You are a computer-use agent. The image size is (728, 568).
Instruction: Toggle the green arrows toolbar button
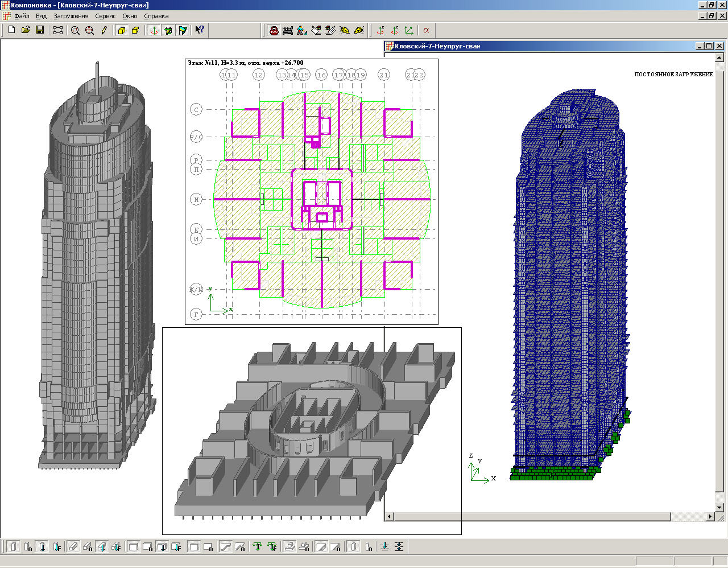[168, 30]
